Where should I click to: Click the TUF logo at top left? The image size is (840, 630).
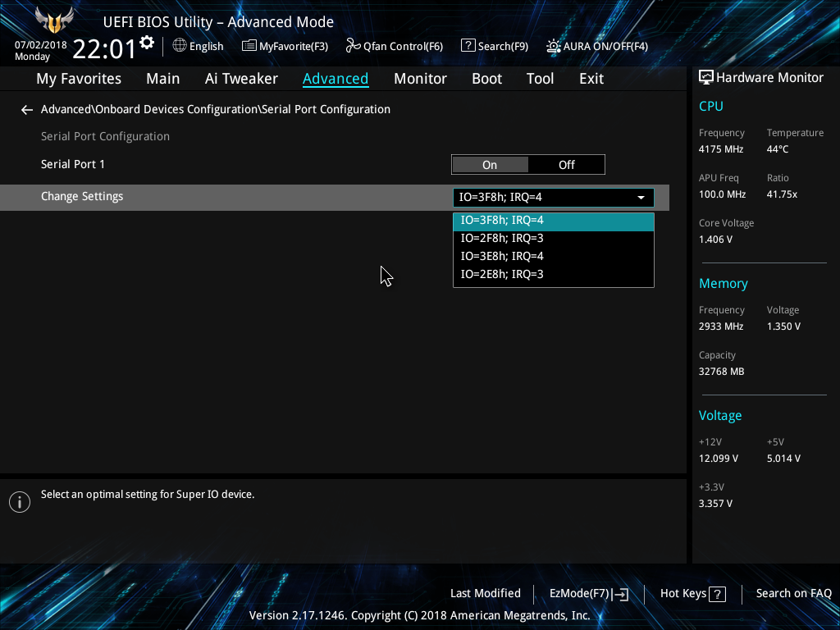(x=53, y=21)
